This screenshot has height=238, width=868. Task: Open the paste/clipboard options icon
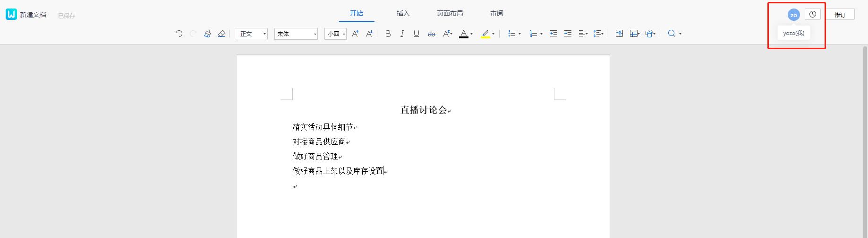[x=650, y=34]
